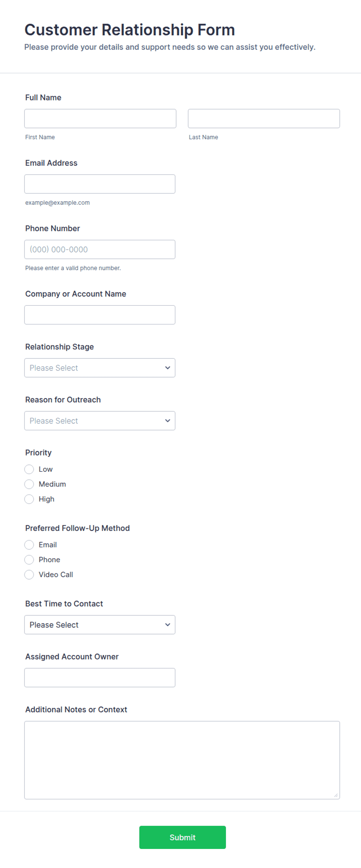
Task: Expand the Reason for Outreach dropdown
Action: click(100, 421)
